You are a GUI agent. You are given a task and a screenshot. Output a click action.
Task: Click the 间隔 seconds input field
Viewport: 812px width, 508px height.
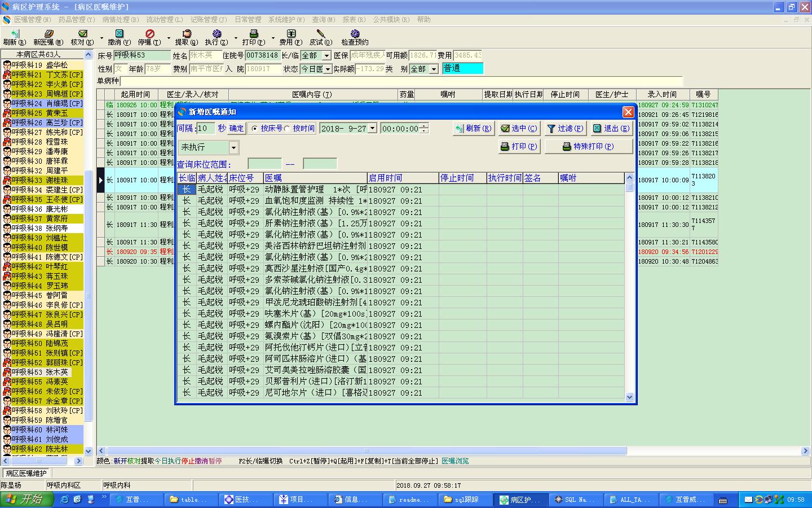coord(205,129)
